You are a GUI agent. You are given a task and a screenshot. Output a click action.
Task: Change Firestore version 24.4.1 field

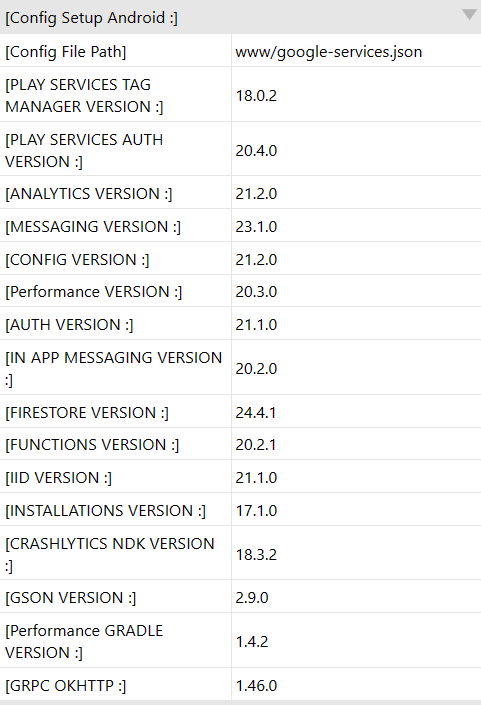tap(356, 412)
